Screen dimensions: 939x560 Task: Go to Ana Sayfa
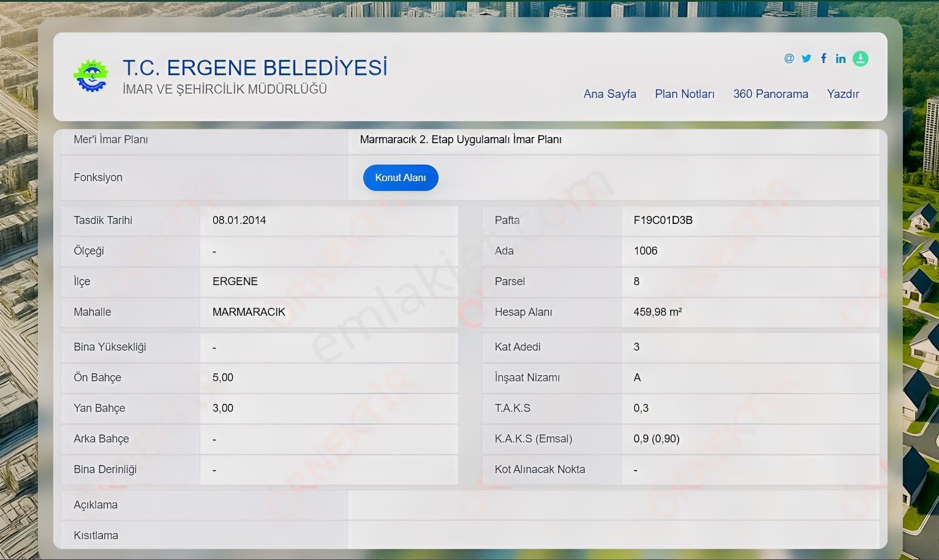coord(609,94)
